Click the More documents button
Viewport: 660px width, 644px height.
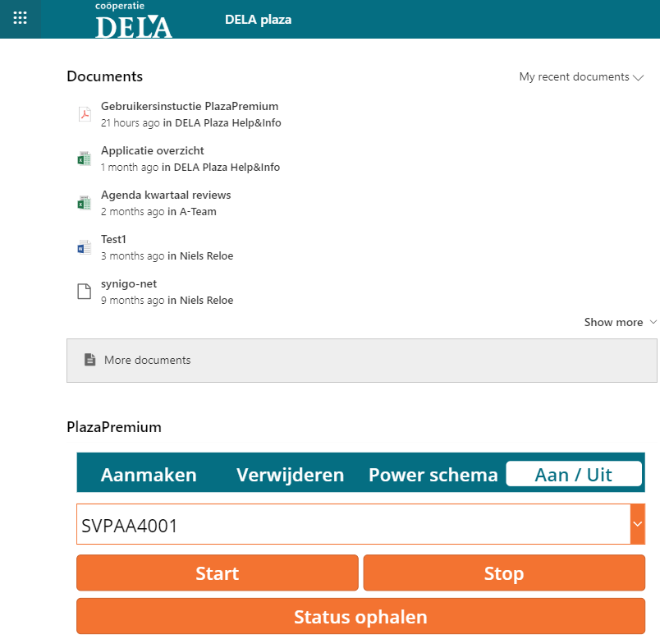(x=361, y=361)
